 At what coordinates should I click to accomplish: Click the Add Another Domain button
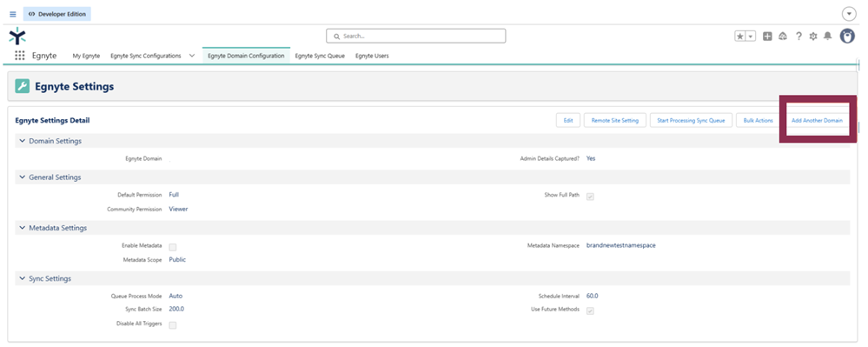[817, 120]
